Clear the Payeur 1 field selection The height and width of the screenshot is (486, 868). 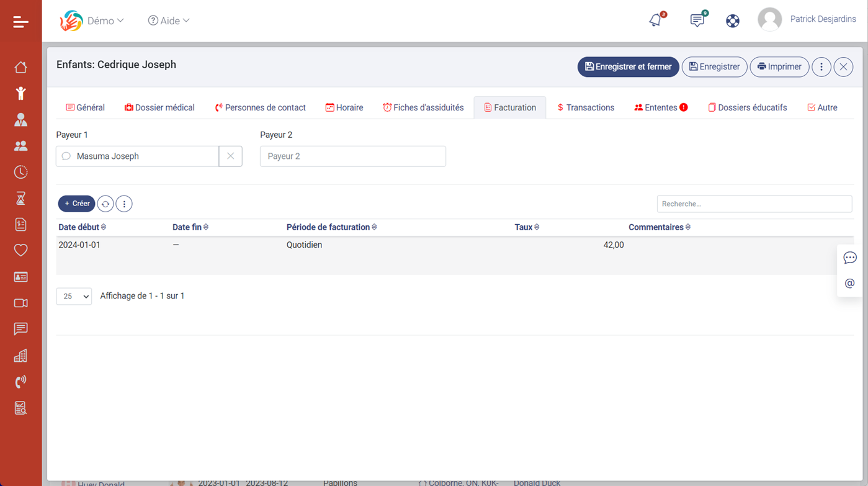click(230, 156)
